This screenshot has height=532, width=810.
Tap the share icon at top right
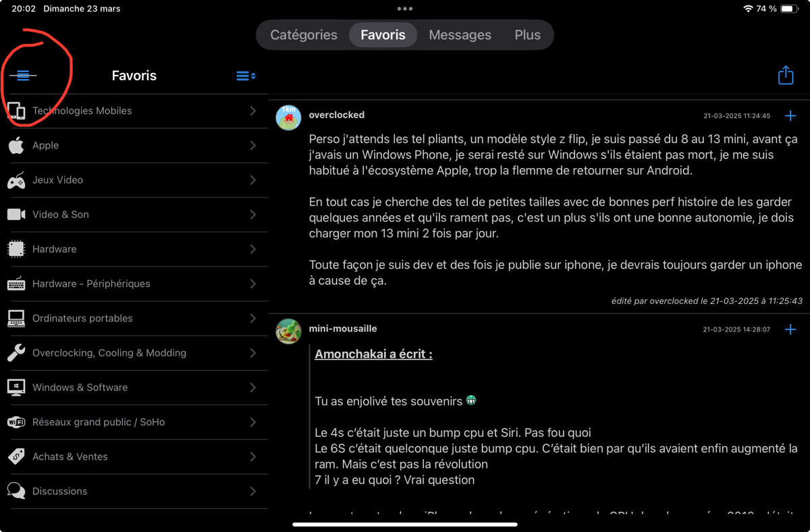pos(785,75)
